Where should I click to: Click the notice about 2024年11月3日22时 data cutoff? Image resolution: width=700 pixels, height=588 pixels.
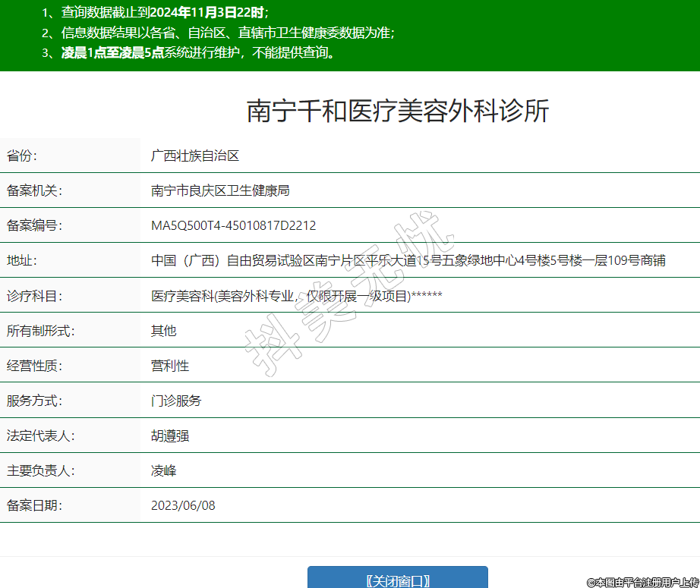click(156, 13)
